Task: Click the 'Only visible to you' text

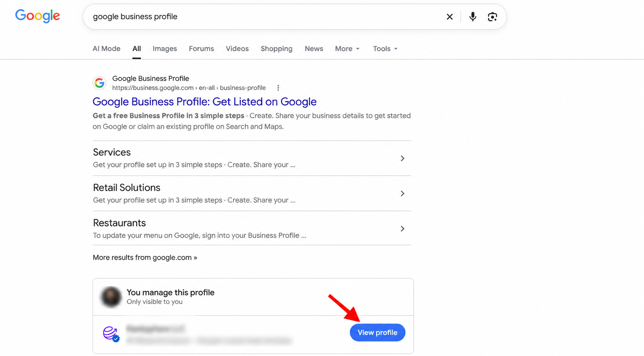Action: pos(155,302)
